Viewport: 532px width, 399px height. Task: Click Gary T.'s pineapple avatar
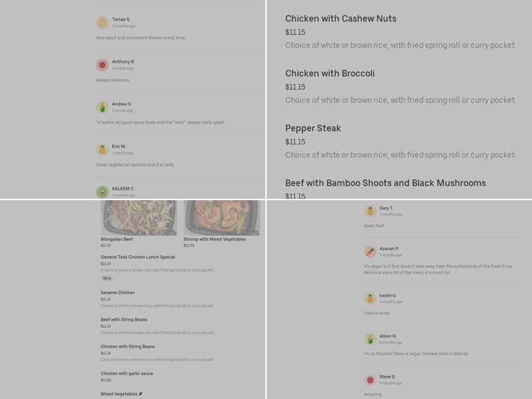click(x=369, y=211)
